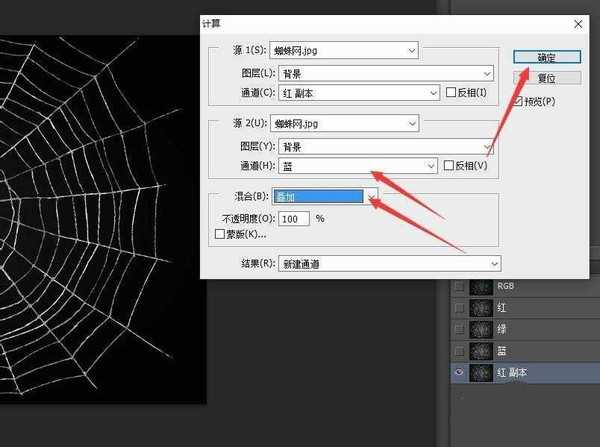
Task: Expand the 结果(R) dropdown showing 新建通道
Action: coord(385,263)
